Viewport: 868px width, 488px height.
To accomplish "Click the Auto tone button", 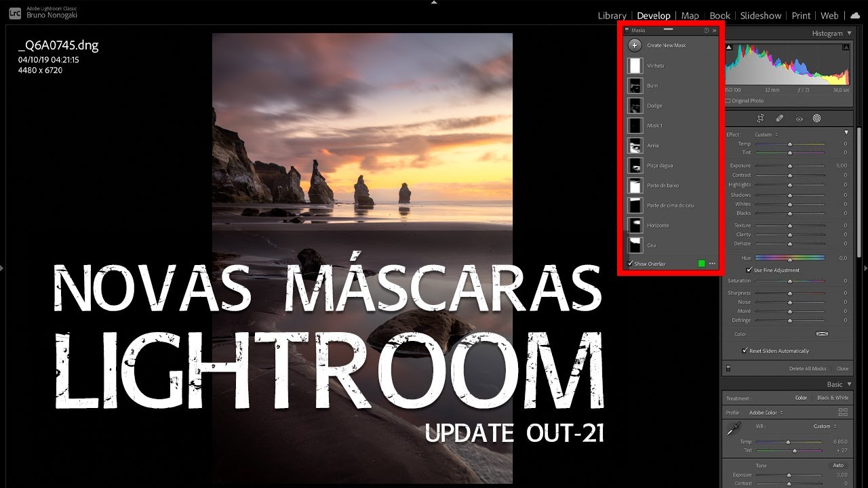I will [838, 466].
